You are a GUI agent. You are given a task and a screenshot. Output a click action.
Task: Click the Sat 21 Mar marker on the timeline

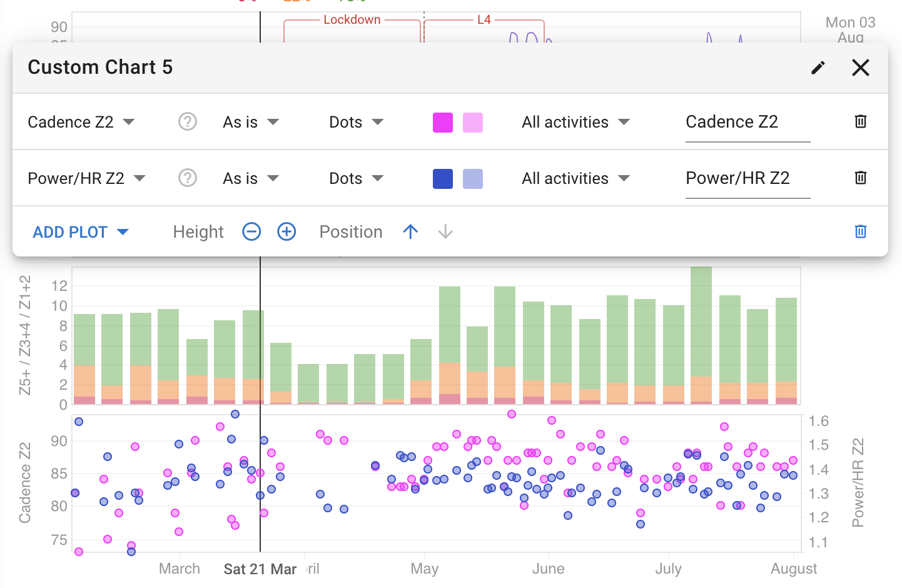coord(260,569)
